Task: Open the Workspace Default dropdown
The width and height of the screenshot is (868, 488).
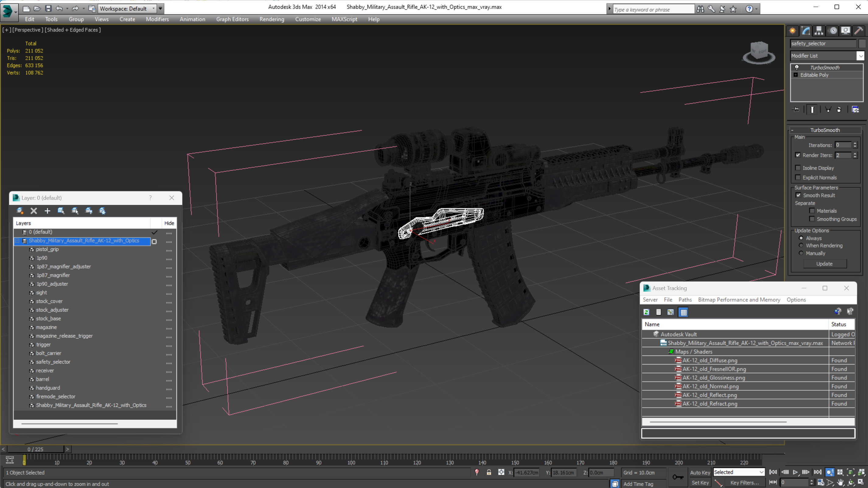Action: [x=127, y=9]
